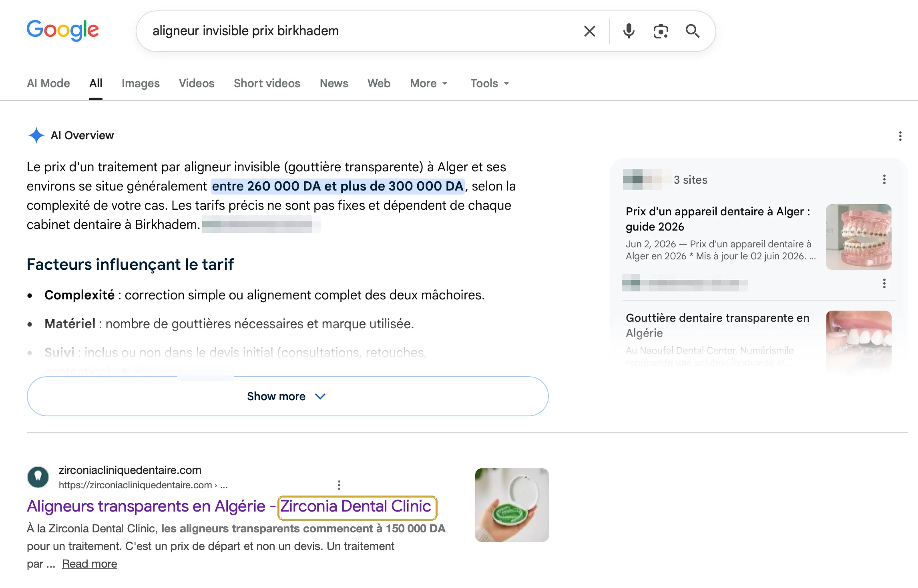The width and height of the screenshot is (918, 588).
Task: Click the AI Overview sparkle icon
Action: (36, 135)
